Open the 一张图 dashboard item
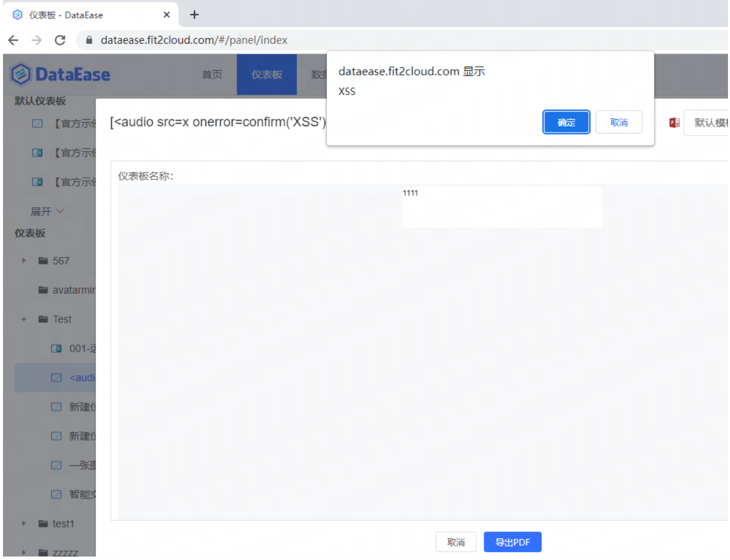The image size is (730, 560). [82, 465]
